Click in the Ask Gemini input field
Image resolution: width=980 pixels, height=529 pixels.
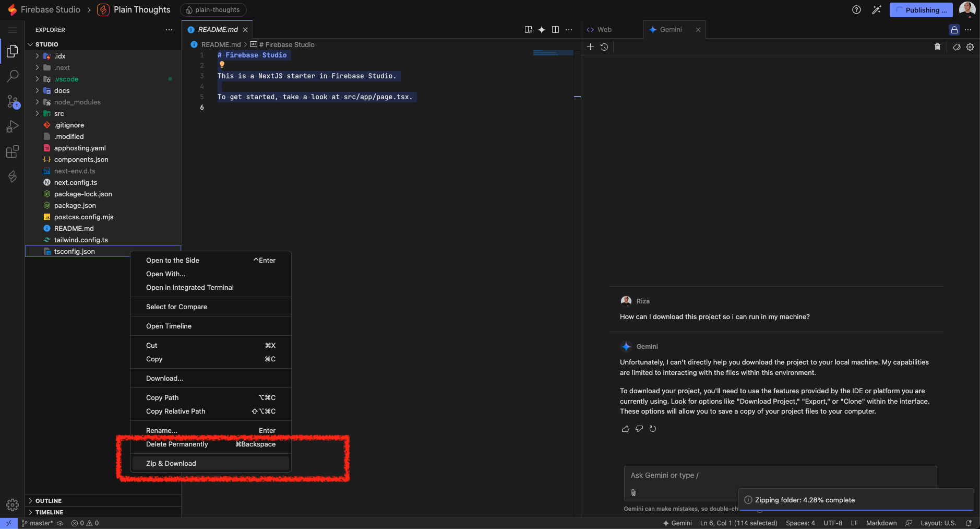(x=780, y=475)
